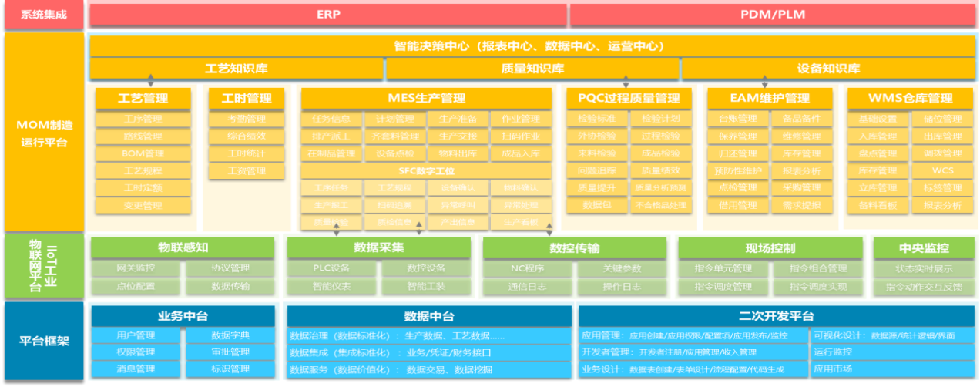Open the 智能决策中心 banner
The image size is (980, 387).
[533, 45]
